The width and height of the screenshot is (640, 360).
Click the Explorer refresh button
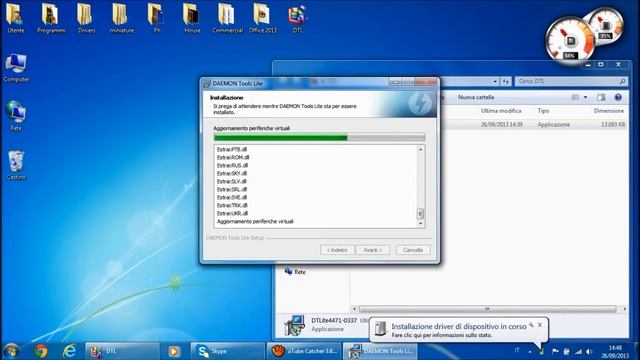pos(506,82)
